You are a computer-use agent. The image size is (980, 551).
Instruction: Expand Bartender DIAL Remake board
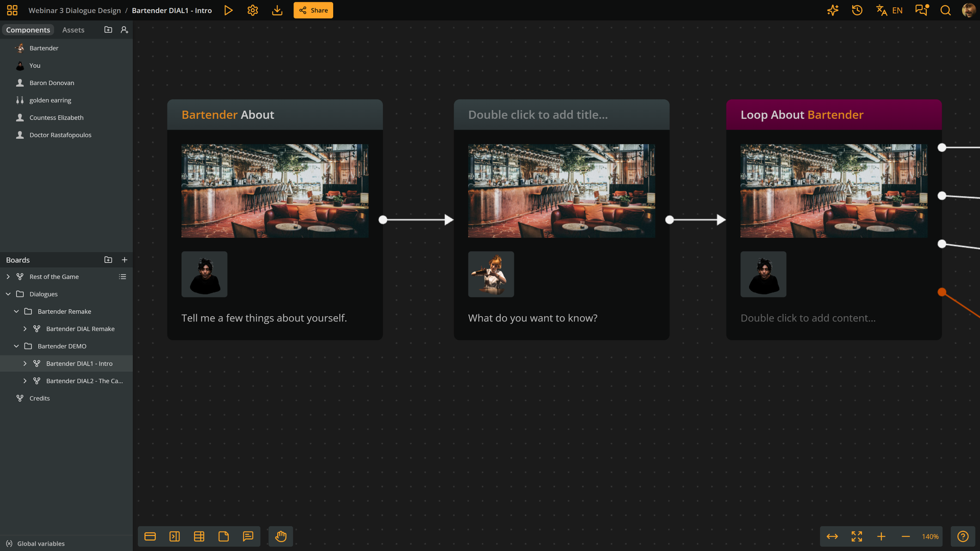[25, 329]
